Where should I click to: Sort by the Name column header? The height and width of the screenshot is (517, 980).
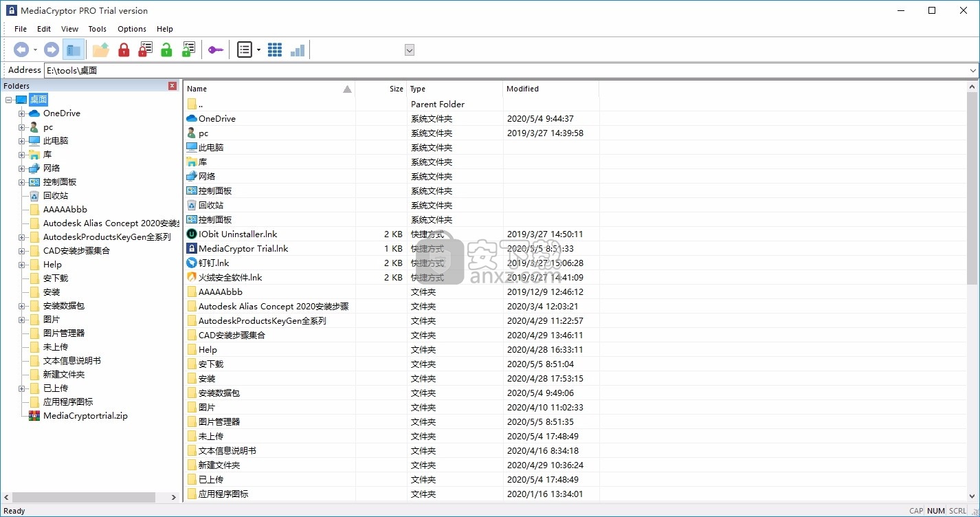pyautogui.click(x=269, y=89)
